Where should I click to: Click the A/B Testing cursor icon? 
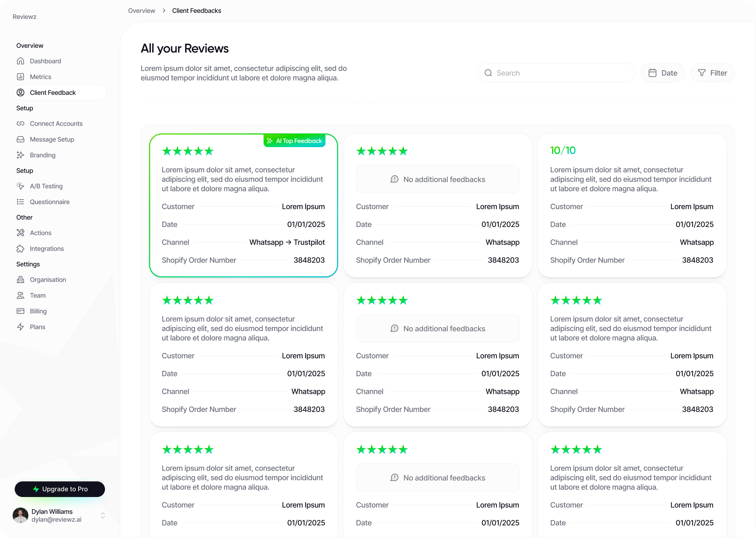(20, 186)
